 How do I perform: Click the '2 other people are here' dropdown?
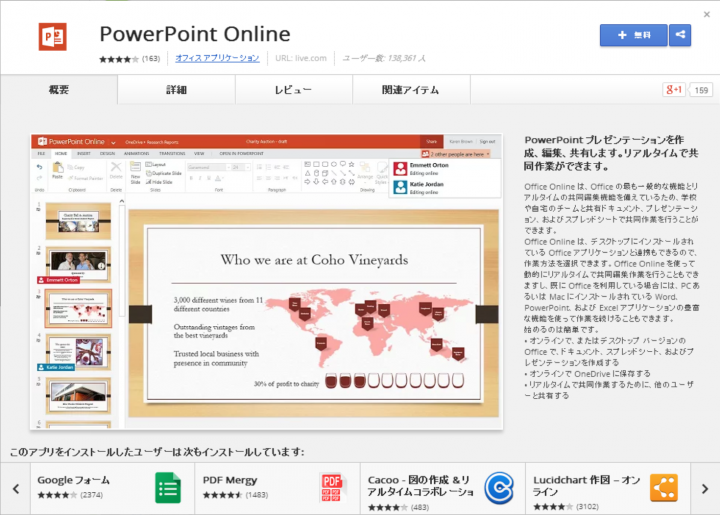456,154
